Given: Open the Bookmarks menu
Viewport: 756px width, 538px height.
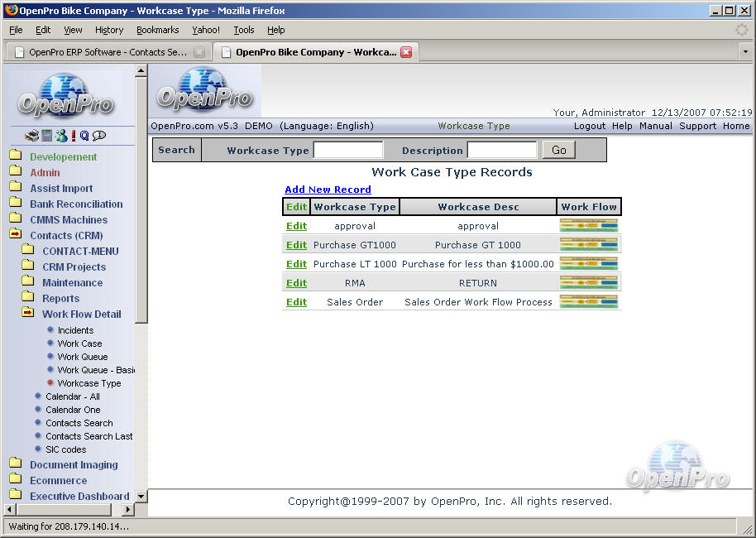Looking at the screenshot, I should (x=158, y=30).
